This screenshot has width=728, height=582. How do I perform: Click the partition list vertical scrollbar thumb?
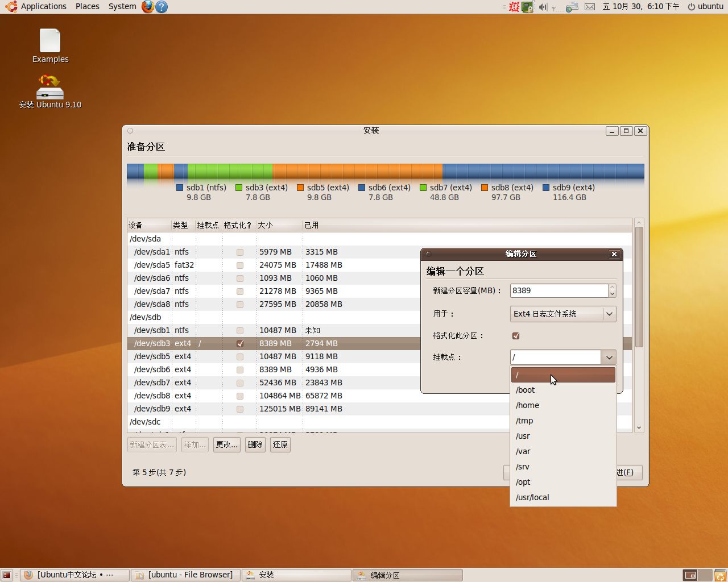click(x=639, y=287)
